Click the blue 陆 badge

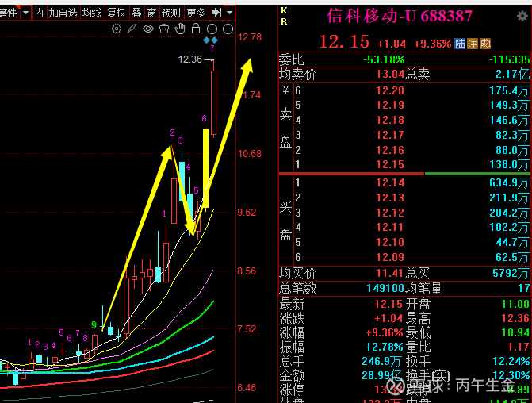[x=460, y=44]
